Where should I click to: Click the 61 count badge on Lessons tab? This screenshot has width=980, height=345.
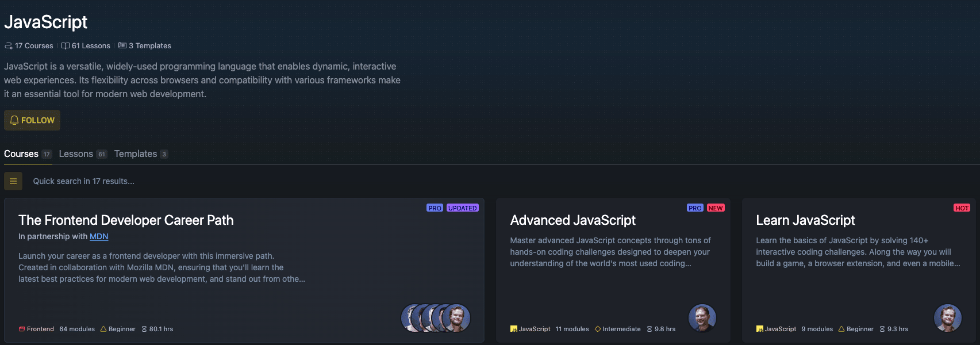tap(102, 154)
